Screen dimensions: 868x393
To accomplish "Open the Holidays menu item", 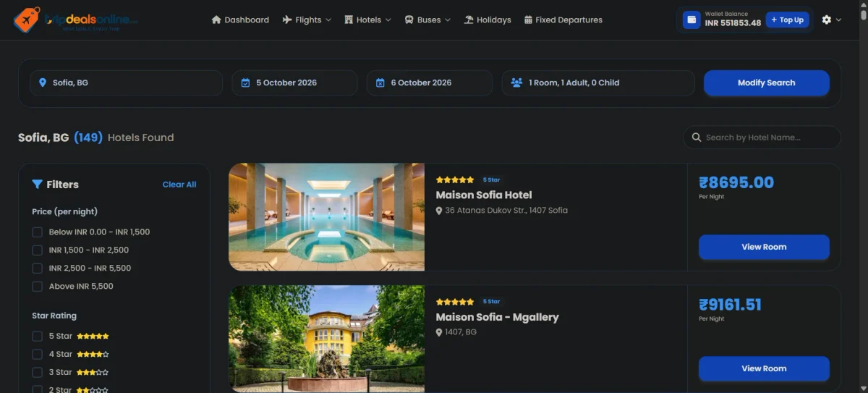I will coord(488,20).
